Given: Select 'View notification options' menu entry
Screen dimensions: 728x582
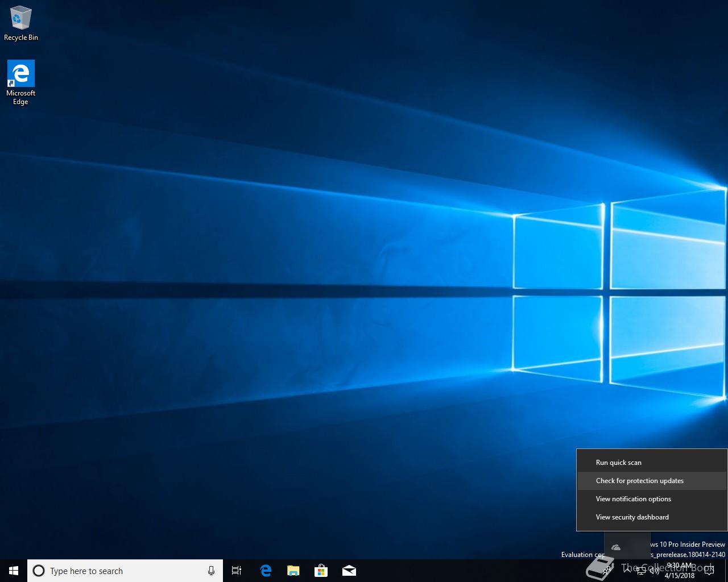Looking at the screenshot, I should pos(633,499).
